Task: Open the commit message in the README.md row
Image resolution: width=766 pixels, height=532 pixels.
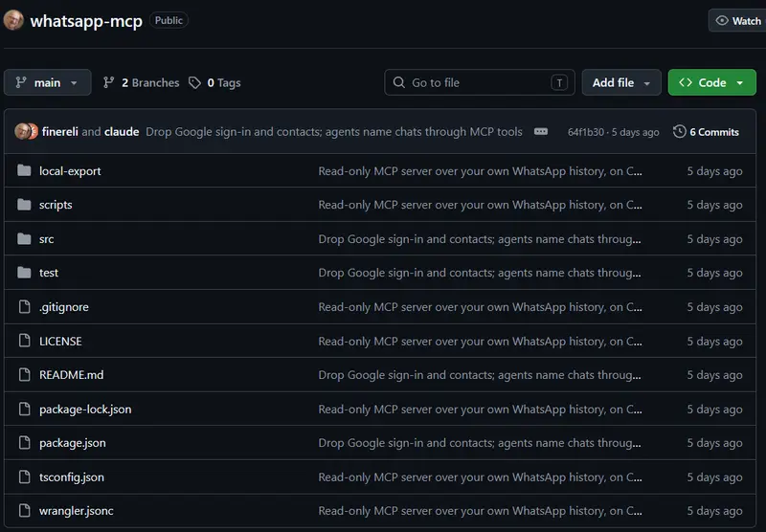Action: tap(480, 375)
